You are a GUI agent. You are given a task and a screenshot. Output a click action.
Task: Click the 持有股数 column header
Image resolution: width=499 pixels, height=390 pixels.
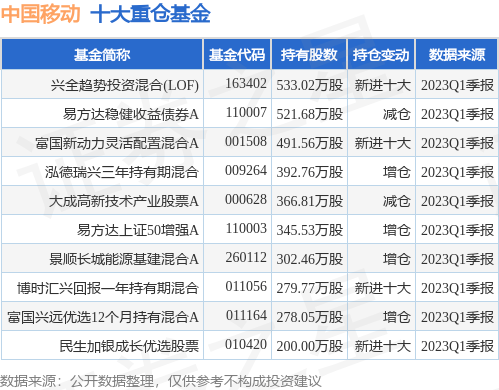(x=309, y=54)
